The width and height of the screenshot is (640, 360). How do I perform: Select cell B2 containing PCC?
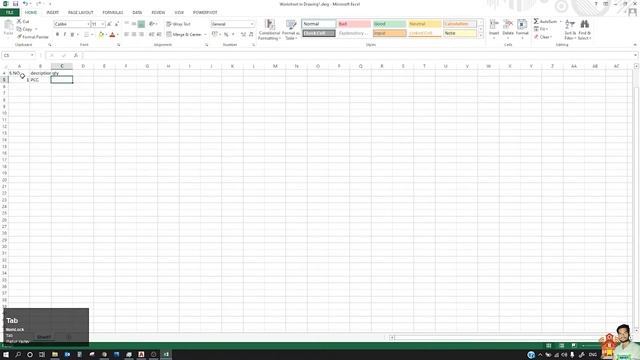[x=40, y=80]
